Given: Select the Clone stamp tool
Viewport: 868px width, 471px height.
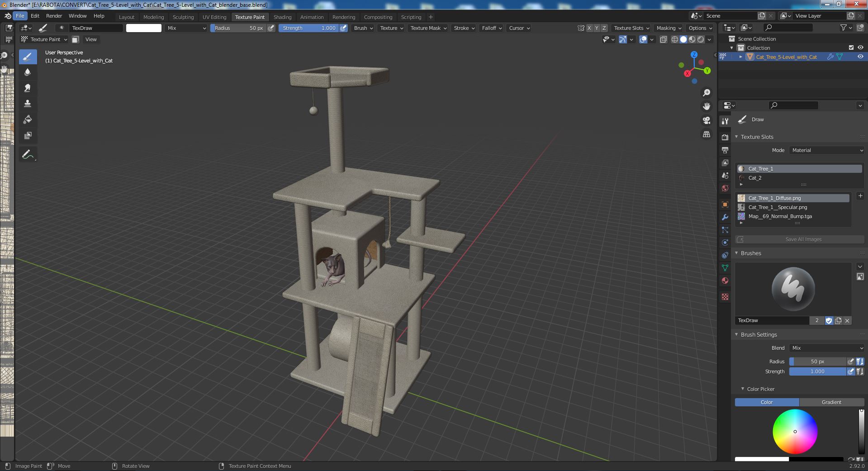Looking at the screenshot, I should (x=28, y=104).
